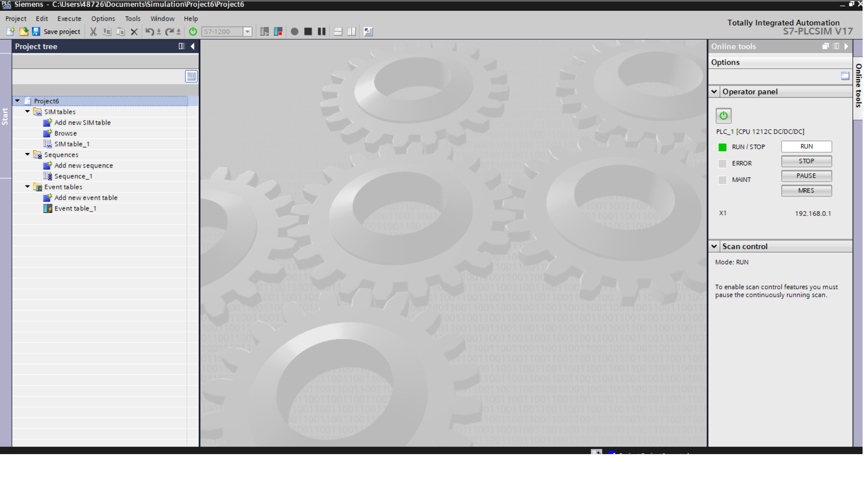868x488 pixels.
Task: Click the pause bars button in toolbar
Action: [322, 32]
